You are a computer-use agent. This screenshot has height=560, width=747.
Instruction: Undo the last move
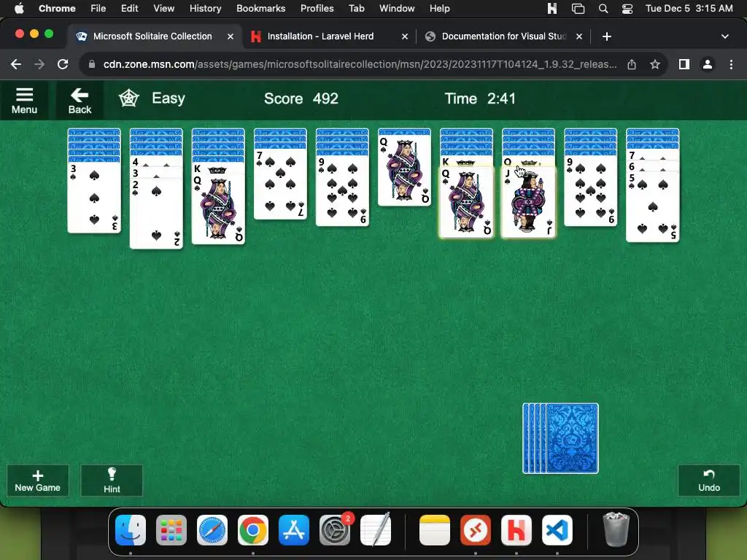pos(709,481)
